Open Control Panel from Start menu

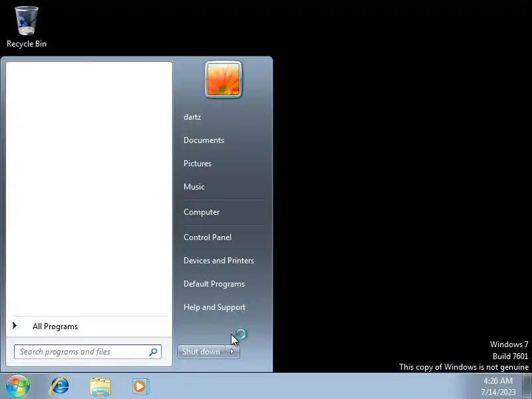coord(207,237)
